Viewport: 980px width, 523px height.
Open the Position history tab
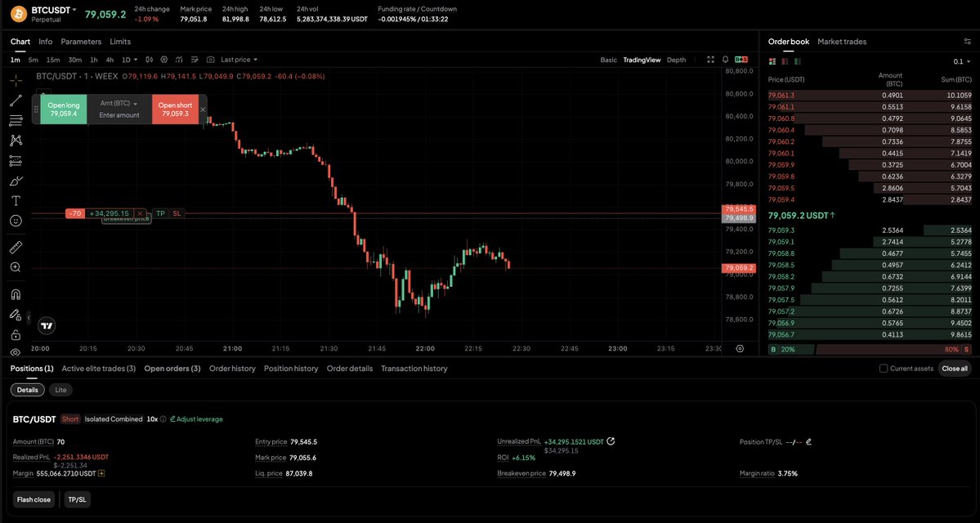(291, 368)
